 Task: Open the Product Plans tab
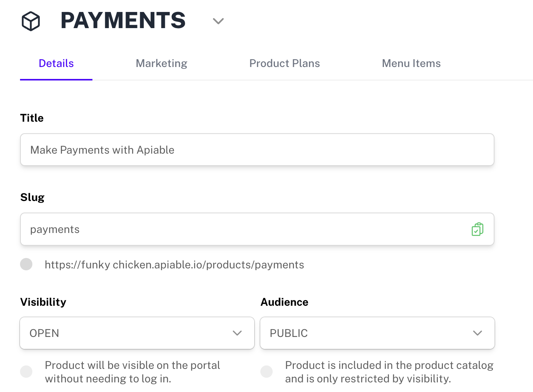click(285, 63)
